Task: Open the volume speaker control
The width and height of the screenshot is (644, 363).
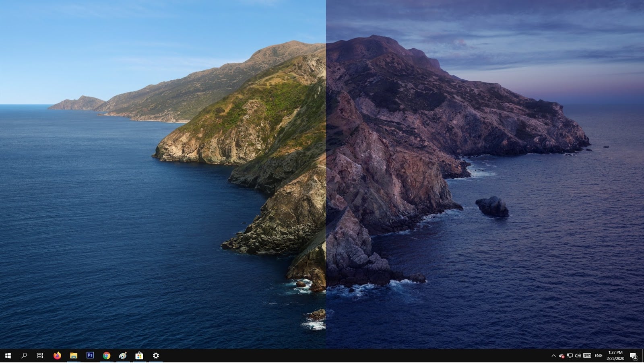Action: [x=578, y=356]
